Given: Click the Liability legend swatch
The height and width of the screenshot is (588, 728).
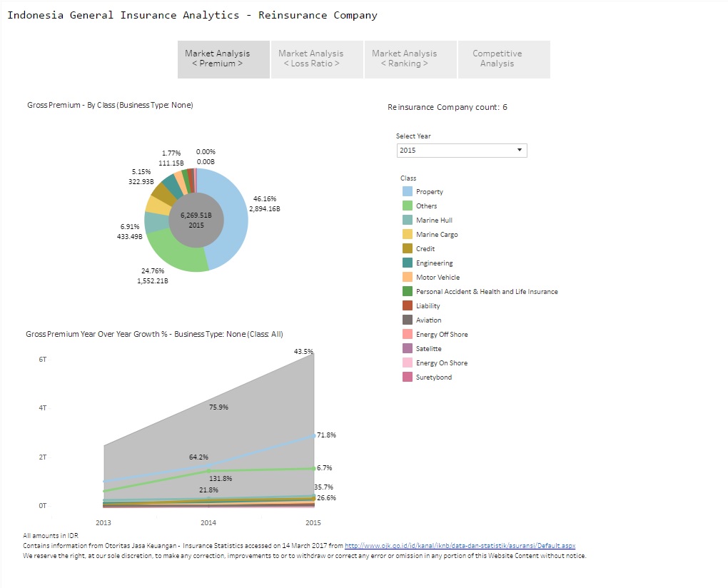Looking at the screenshot, I should click(408, 305).
